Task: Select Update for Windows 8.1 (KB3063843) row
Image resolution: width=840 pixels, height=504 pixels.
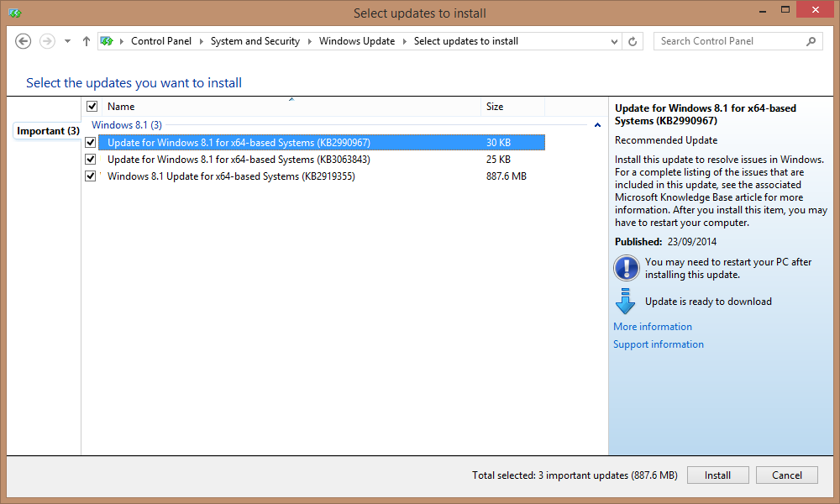Action: click(322, 159)
